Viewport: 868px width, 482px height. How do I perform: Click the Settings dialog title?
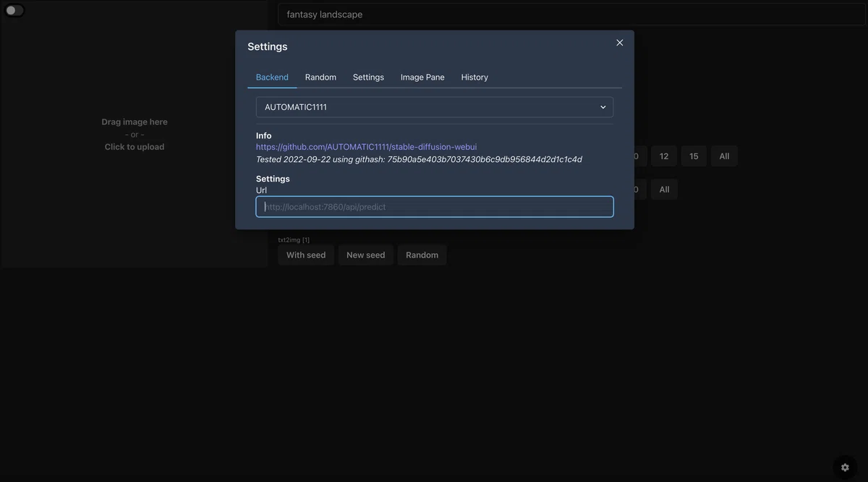tap(268, 46)
